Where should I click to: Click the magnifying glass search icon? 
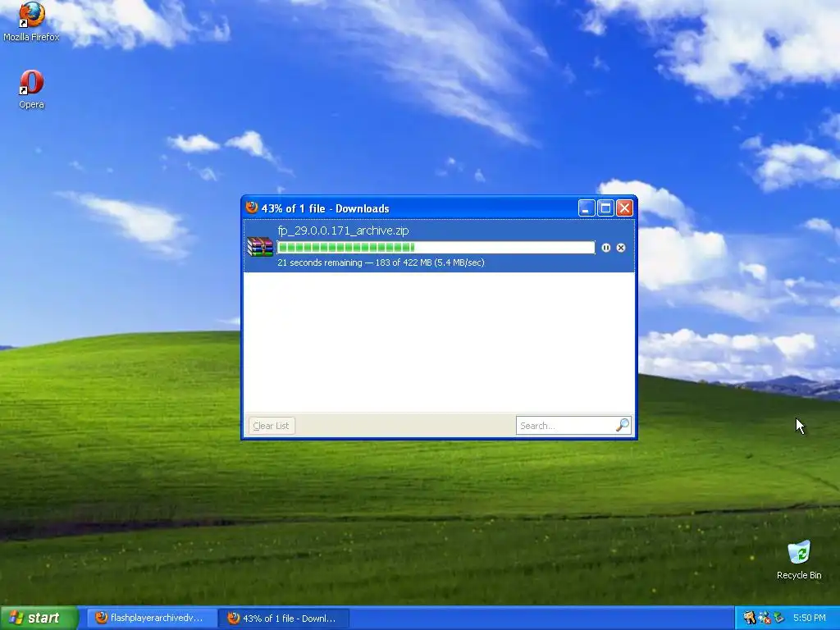[x=623, y=426]
